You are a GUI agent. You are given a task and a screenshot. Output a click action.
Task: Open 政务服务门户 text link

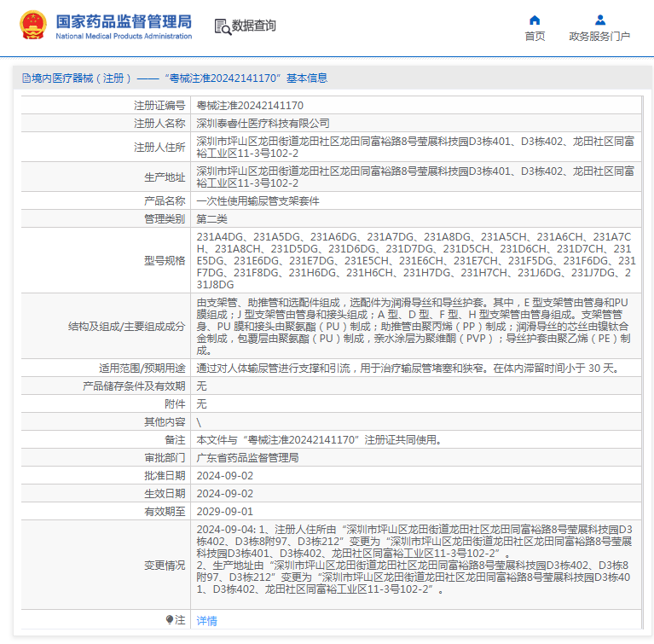tap(599, 37)
